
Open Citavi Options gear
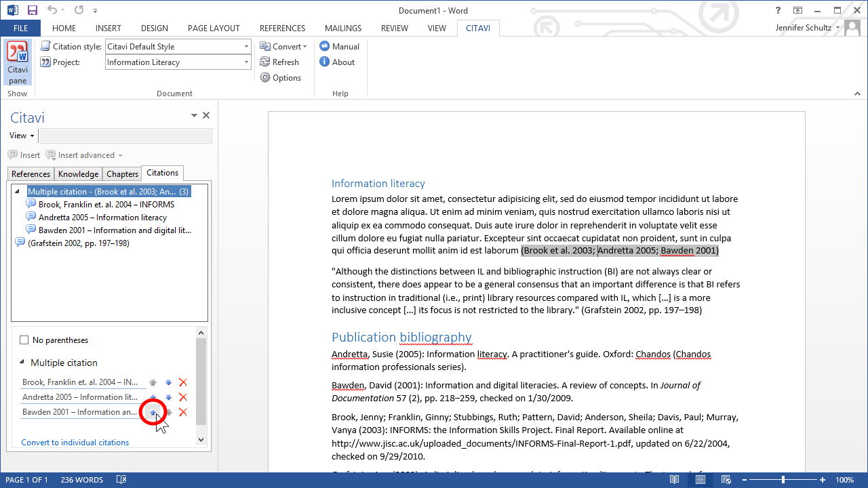coord(280,78)
